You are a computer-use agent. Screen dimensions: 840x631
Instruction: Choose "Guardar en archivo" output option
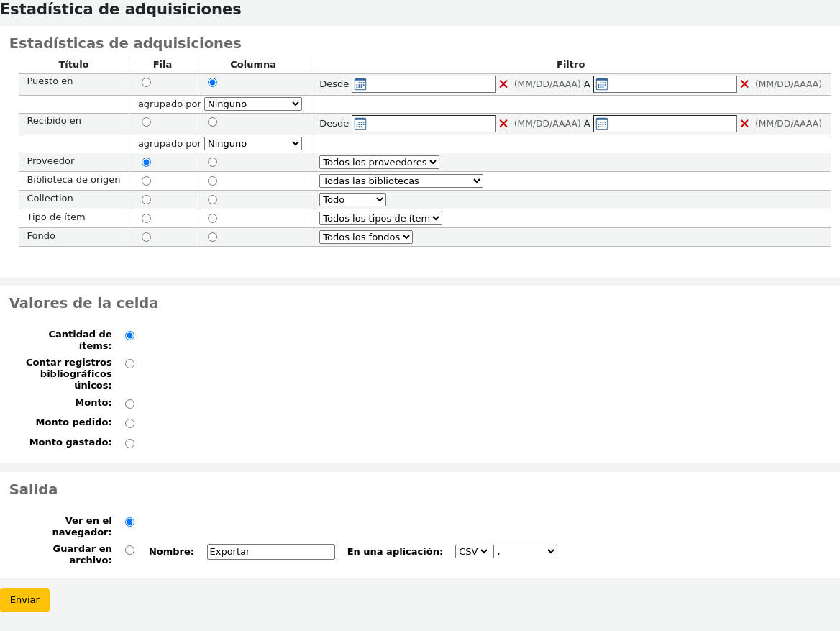(x=129, y=550)
